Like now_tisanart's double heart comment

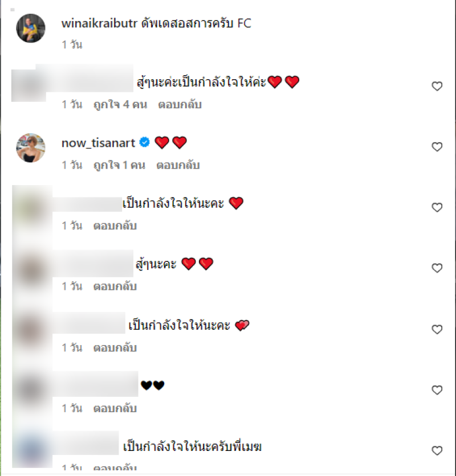pyautogui.click(x=437, y=147)
